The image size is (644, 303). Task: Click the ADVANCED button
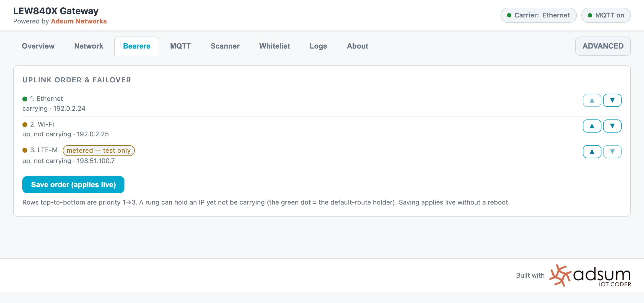pos(603,46)
